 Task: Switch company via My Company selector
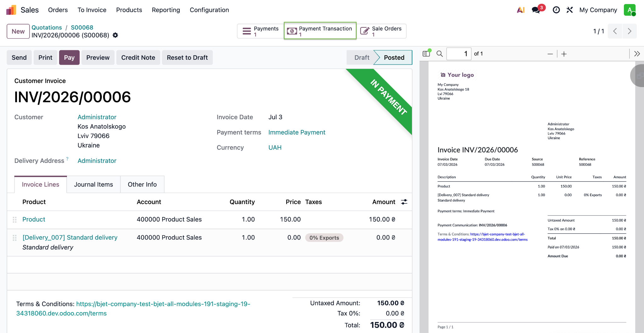pos(598,10)
